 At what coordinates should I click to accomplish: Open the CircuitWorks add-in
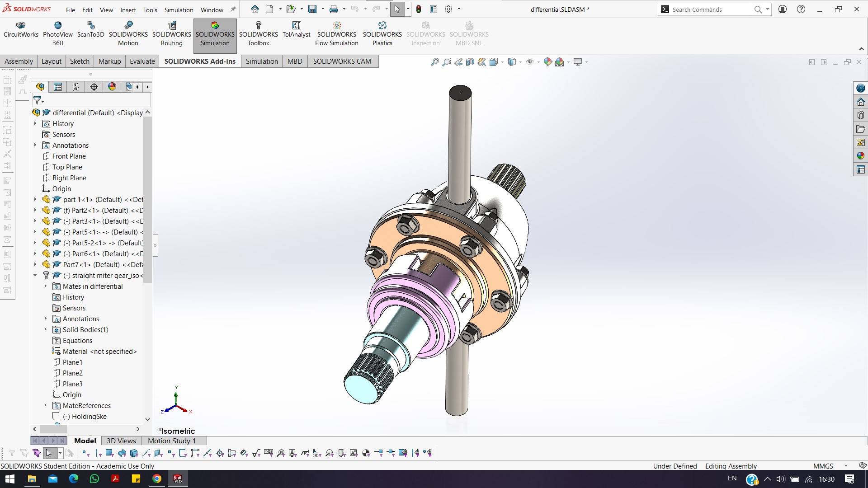(x=21, y=30)
